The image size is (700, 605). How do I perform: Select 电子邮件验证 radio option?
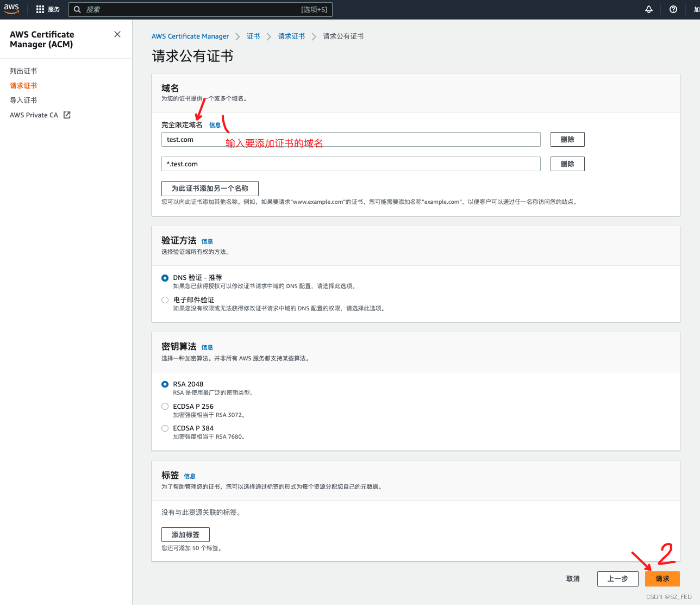pyautogui.click(x=165, y=300)
